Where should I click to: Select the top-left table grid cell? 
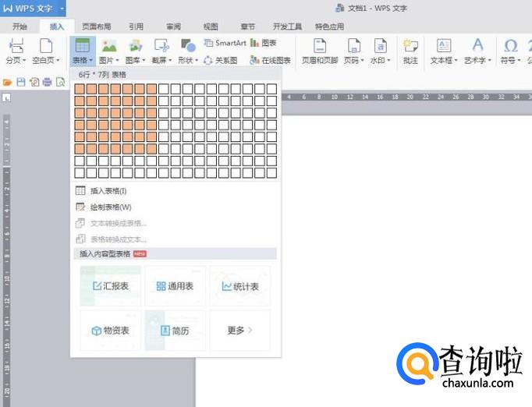coord(80,89)
